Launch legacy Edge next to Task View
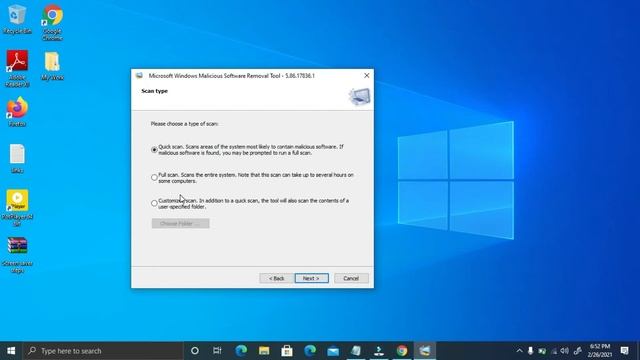 point(241,351)
